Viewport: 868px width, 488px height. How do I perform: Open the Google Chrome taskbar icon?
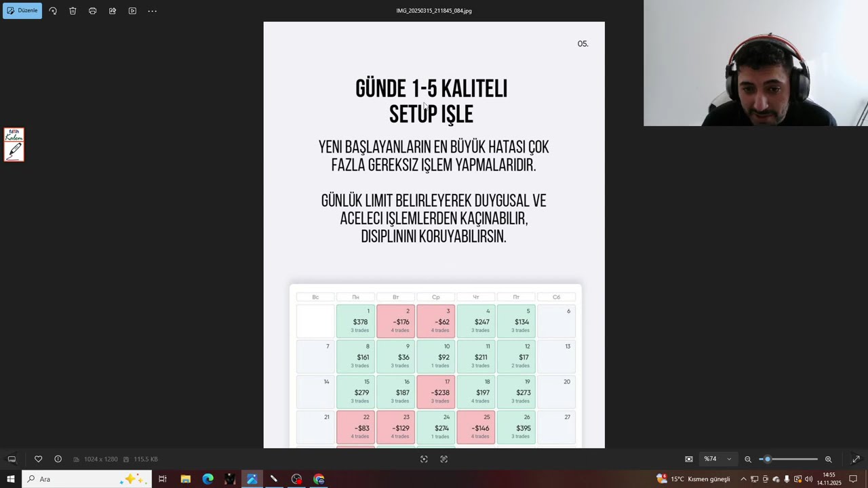(x=319, y=479)
